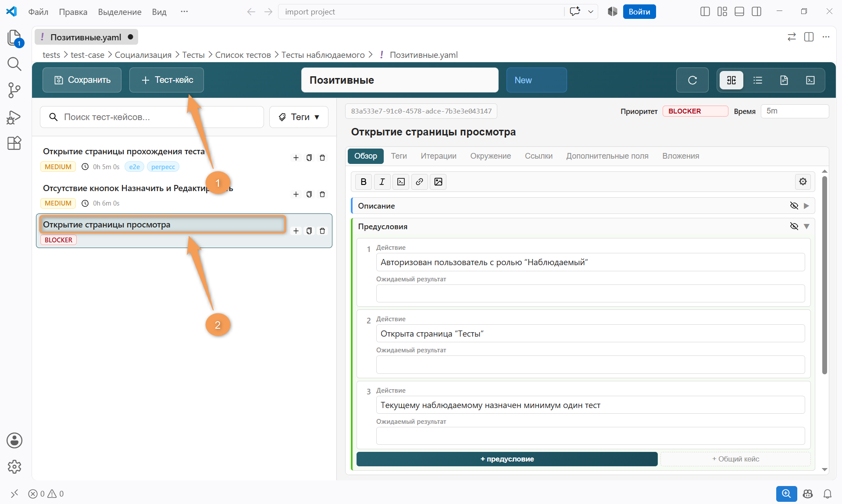This screenshot has height=504, width=842.
Task: Toggle italic formatting in editor toolbar
Action: pos(382,182)
